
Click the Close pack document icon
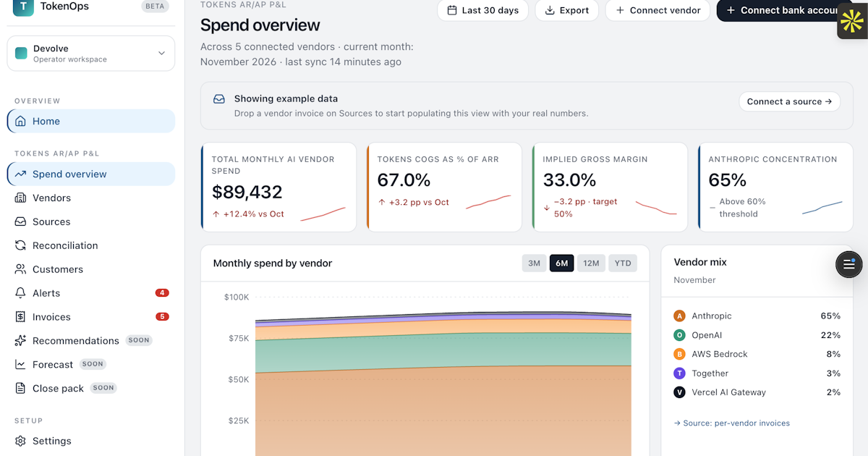20,389
